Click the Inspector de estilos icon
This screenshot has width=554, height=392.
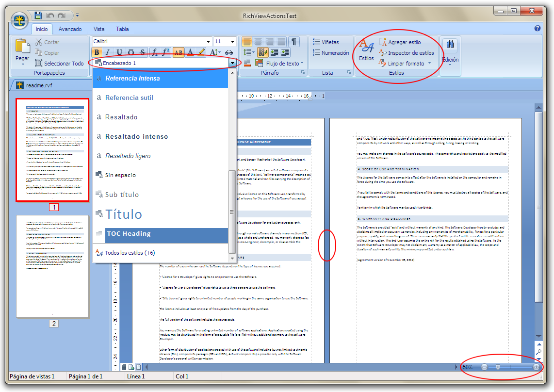click(382, 53)
